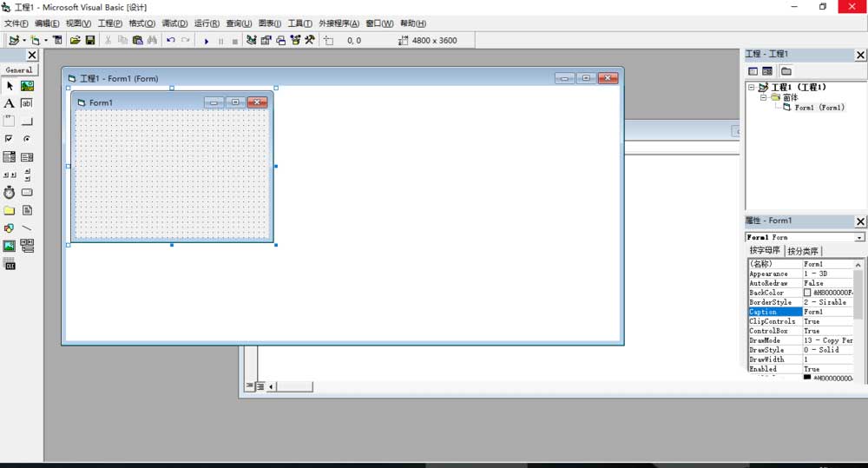Collapse the 工程1 project tree node
Image resolution: width=868 pixels, height=468 pixels.
point(751,87)
